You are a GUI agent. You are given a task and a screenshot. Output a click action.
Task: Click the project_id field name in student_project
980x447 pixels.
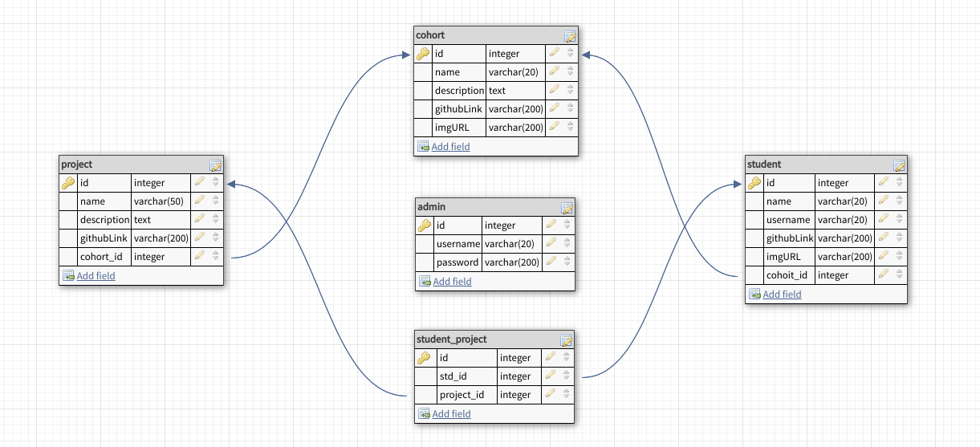coord(462,394)
